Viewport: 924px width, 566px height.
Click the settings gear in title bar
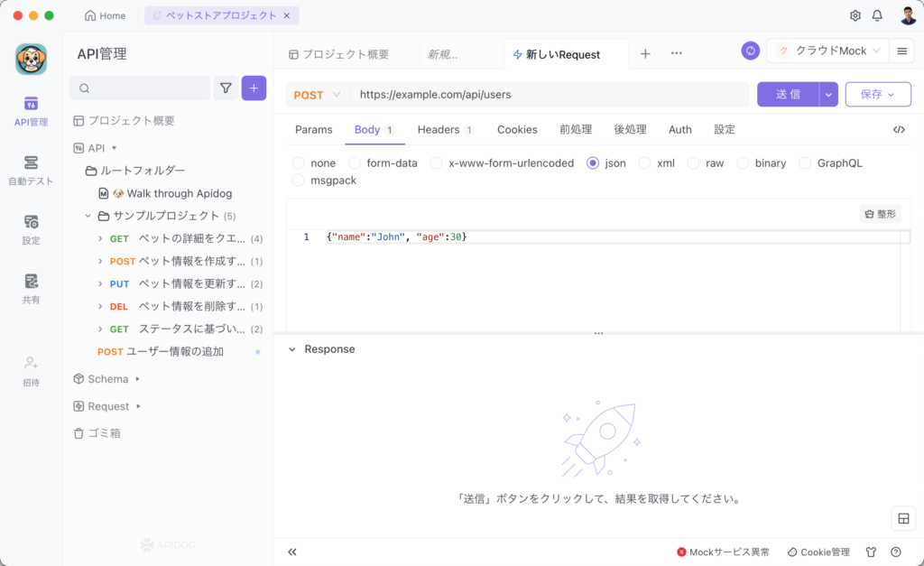(855, 16)
